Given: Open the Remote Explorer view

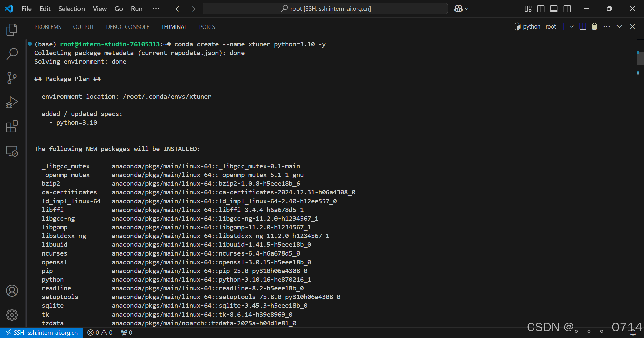Looking at the screenshot, I should 12,151.
